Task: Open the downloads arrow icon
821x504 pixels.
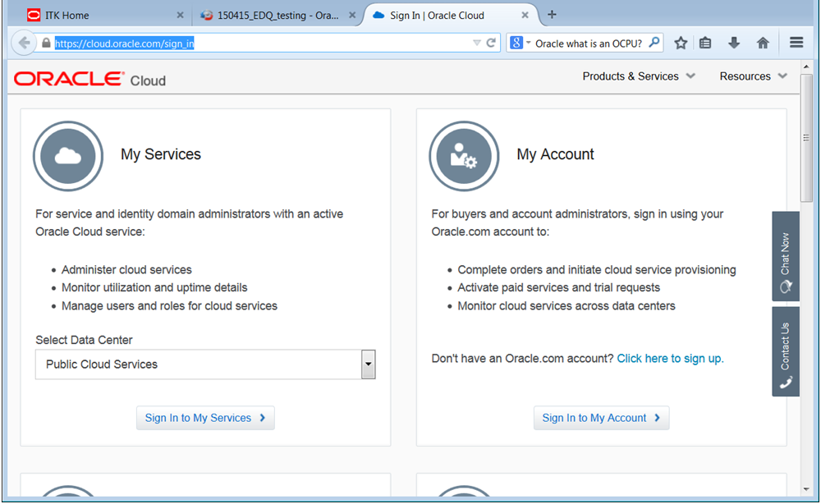Action: coord(734,43)
